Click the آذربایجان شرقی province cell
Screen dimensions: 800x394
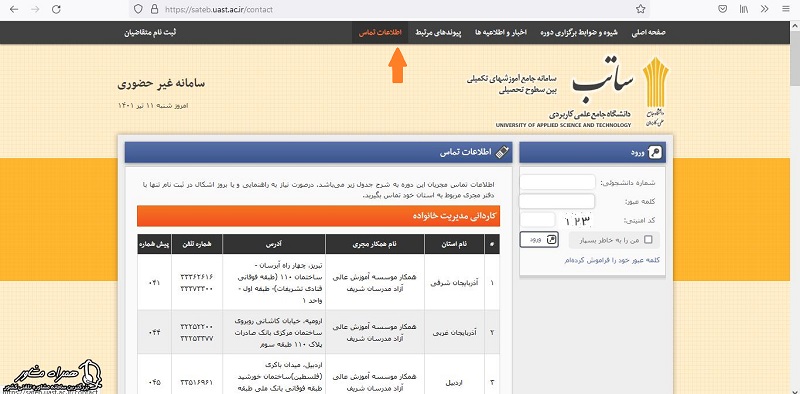[x=454, y=282]
